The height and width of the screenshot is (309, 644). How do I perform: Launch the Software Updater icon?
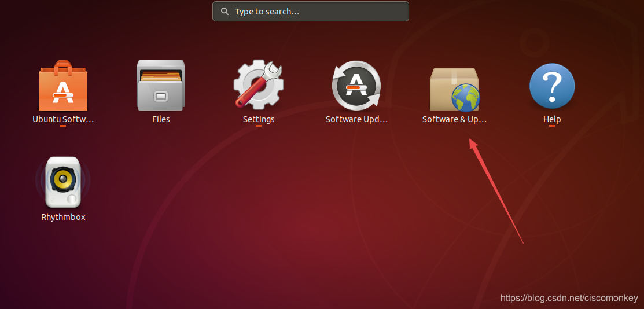point(356,86)
